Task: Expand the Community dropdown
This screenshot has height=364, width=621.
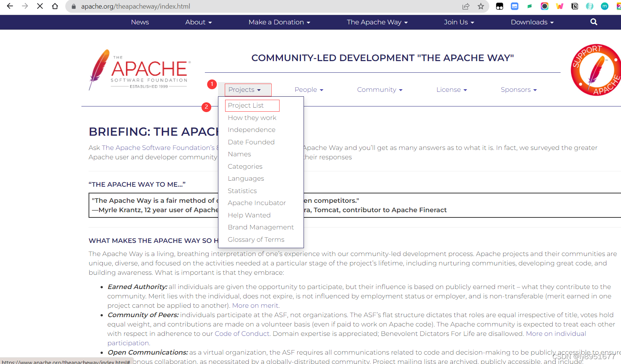Action: coord(380,90)
